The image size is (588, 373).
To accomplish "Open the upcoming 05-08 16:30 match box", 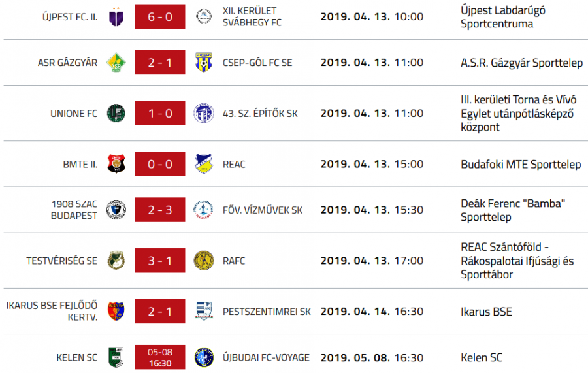I will pos(160,357).
